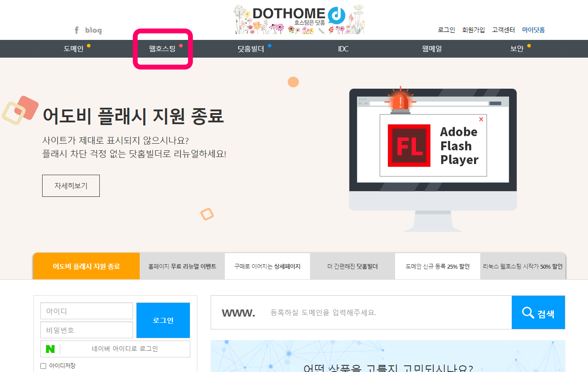
Task: Open the 웹호스팅 menu
Action: click(162, 49)
